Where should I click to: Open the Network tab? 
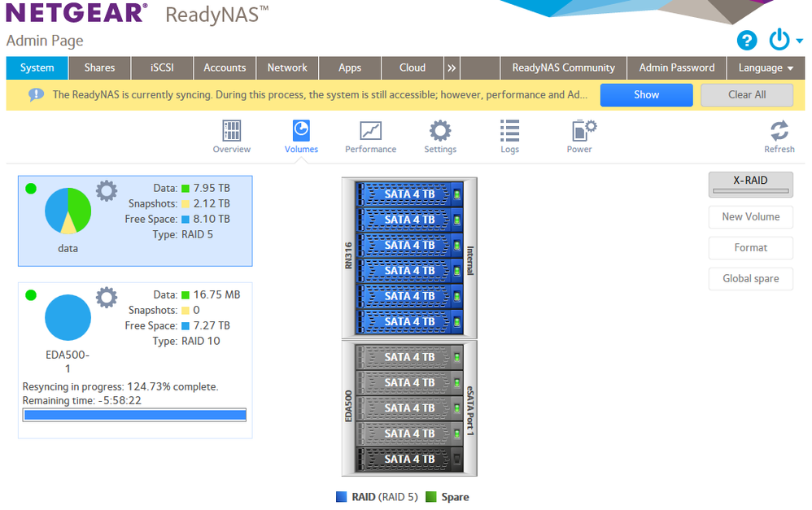coord(287,68)
